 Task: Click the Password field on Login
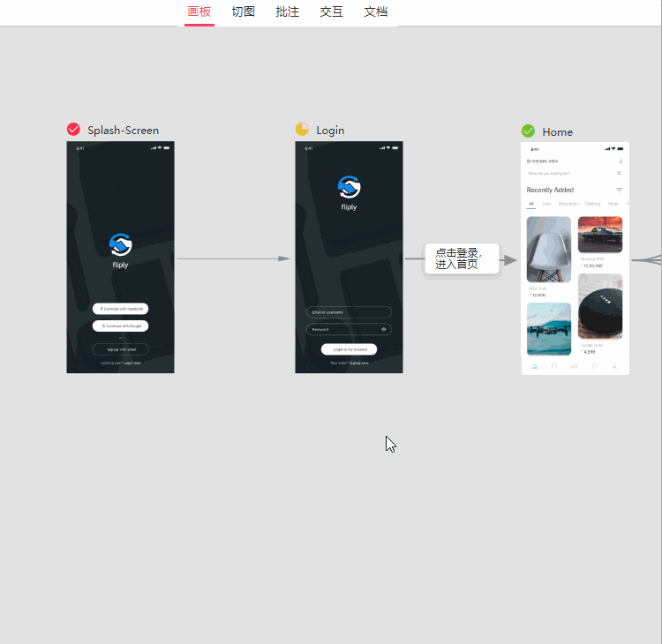click(349, 329)
